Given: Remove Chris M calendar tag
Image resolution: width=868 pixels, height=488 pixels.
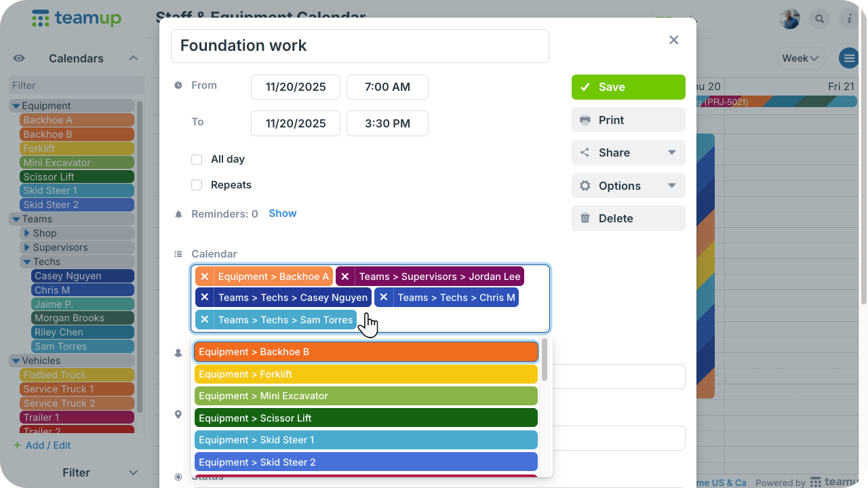Looking at the screenshot, I should pyautogui.click(x=384, y=298).
